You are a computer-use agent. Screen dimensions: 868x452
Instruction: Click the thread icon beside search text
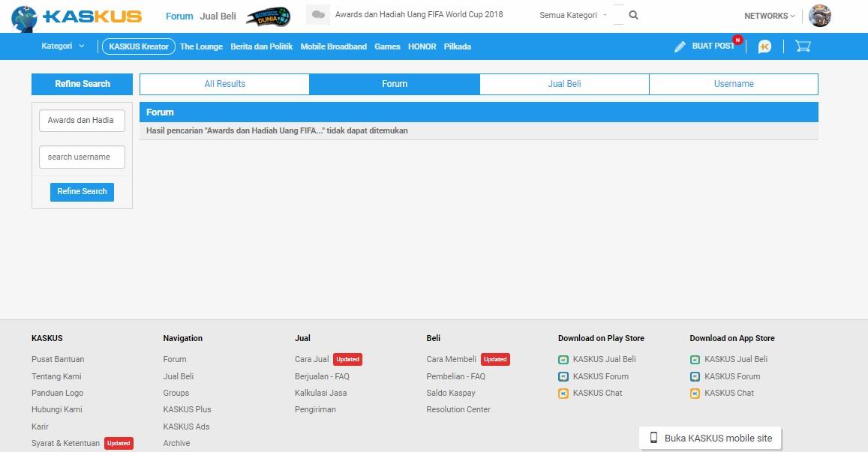(318, 15)
